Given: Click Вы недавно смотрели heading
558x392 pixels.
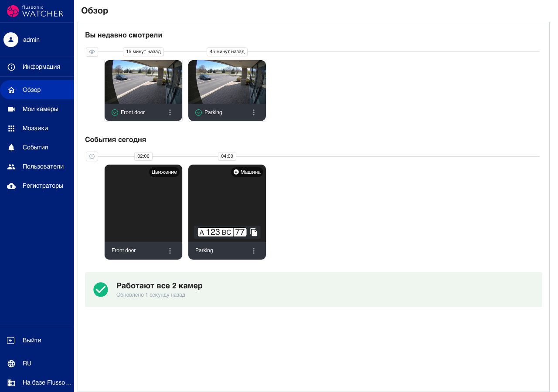Looking at the screenshot, I should 124,35.
